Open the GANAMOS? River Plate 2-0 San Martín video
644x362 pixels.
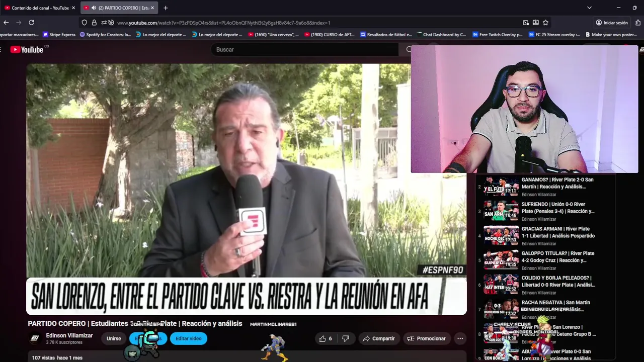pos(546,187)
